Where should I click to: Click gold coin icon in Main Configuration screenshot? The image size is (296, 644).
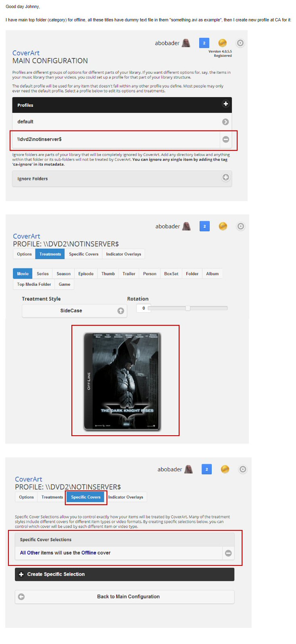(x=223, y=43)
